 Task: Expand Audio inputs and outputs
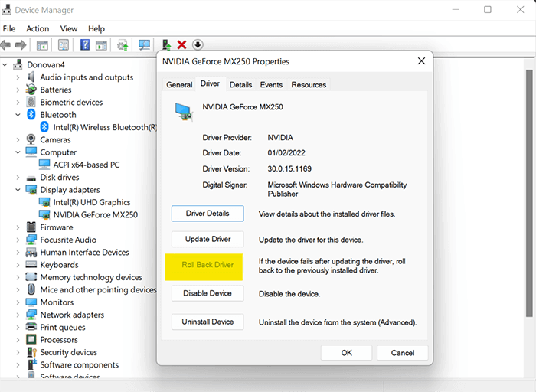pos(18,77)
